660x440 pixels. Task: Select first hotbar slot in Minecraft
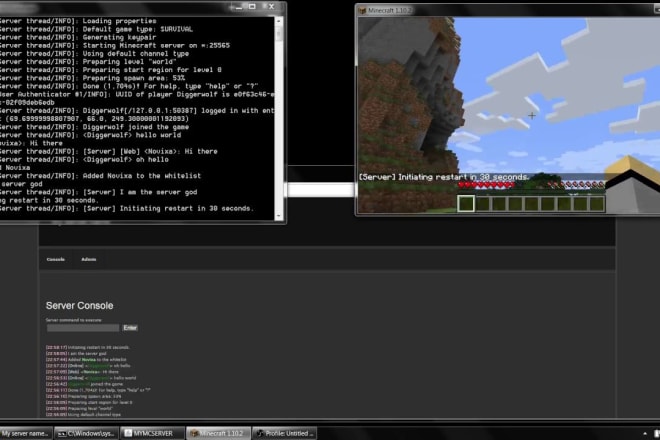pyautogui.click(x=466, y=203)
